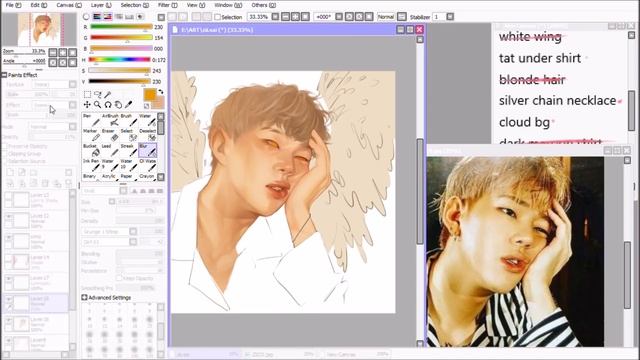The width and height of the screenshot is (640, 360).
Task: Open the Effect dropdown in Paints Effect
Action: [72, 105]
